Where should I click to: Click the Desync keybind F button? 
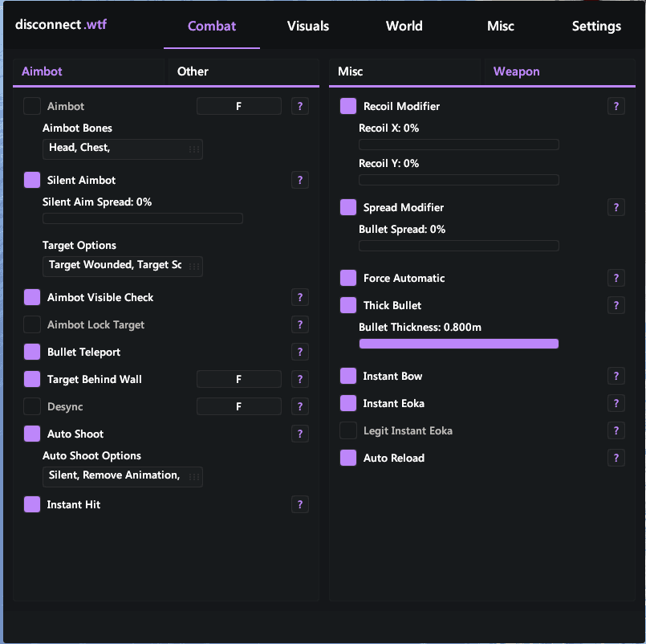click(x=239, y=406)
